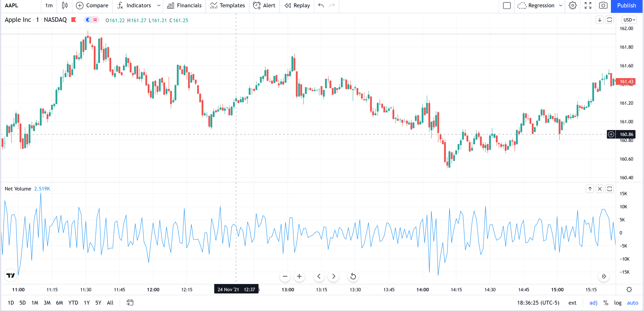This screenshot has height=311, width=644.
Task: Undo last chart action
Action: [x=321, y=6]
